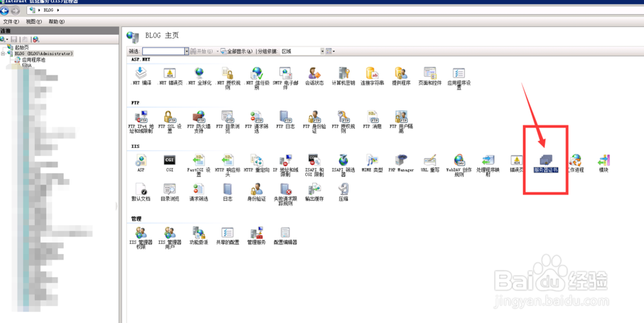644x323 pixels.
Task: Open PHP Manager
Action: 401,163
